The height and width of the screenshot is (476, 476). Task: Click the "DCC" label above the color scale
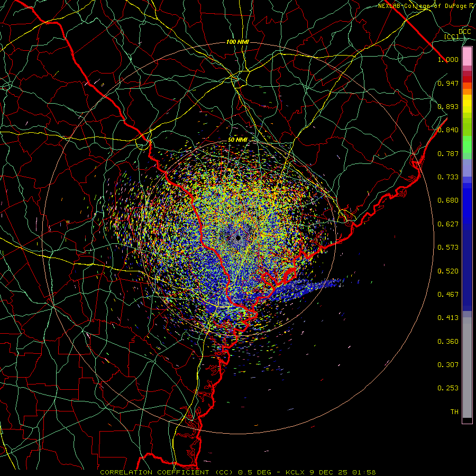pos(465,32)
